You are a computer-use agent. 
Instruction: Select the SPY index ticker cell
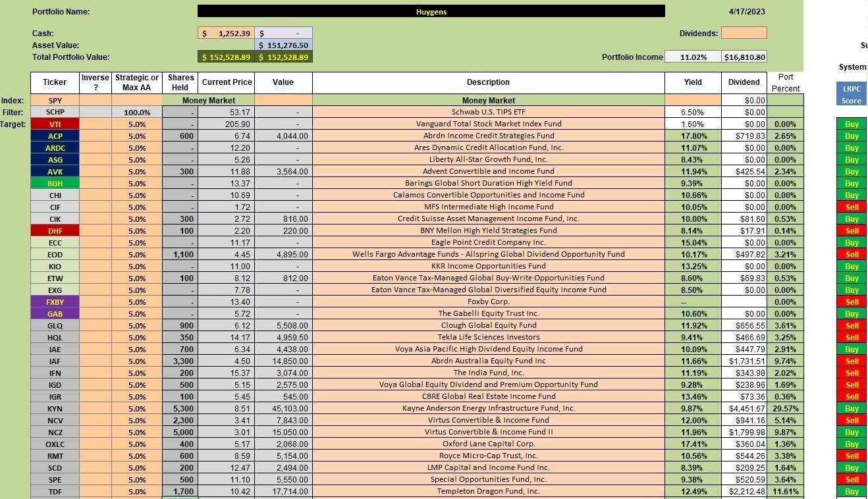[55, 101]
